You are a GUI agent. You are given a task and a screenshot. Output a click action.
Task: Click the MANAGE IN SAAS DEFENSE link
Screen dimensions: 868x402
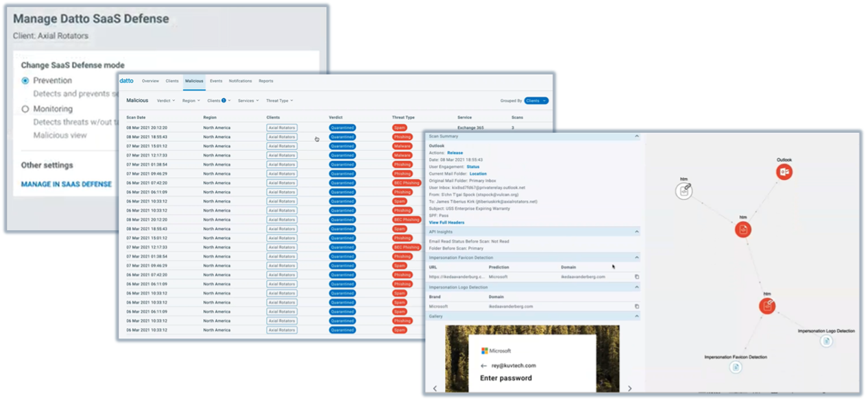coord(67,184)
